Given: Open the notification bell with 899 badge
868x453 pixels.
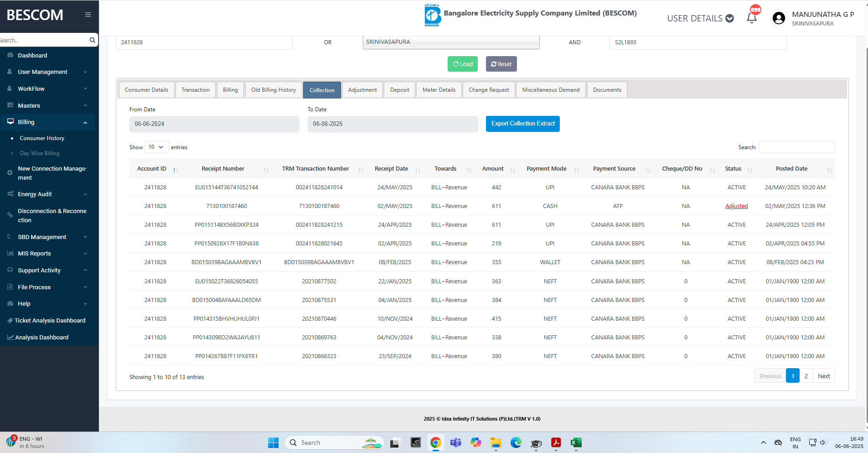Looking at the screenshot, I should 752,18.
